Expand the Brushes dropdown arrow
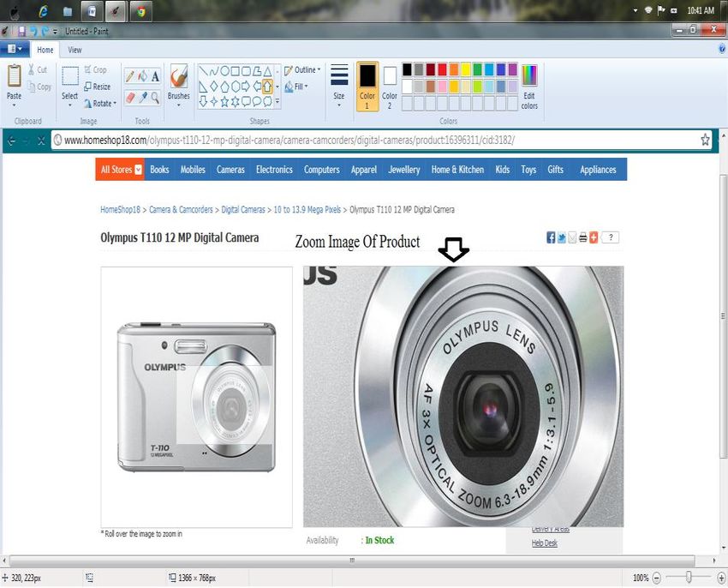 [179, 105]
